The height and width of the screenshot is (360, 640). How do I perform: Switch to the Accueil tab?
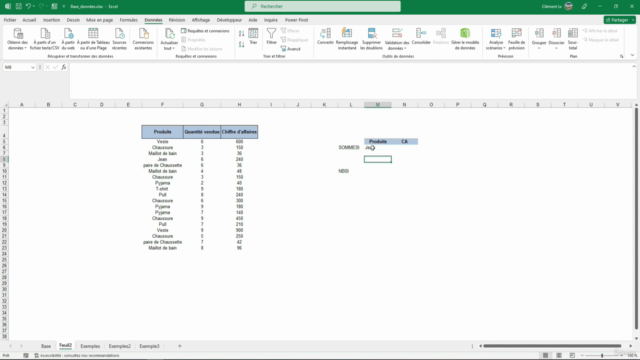(x=29, y=20)
